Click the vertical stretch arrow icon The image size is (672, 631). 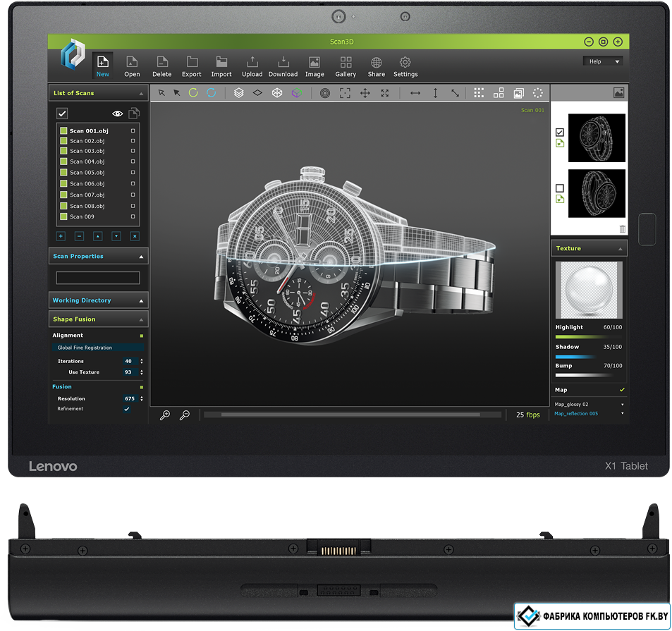click(436, 93)
